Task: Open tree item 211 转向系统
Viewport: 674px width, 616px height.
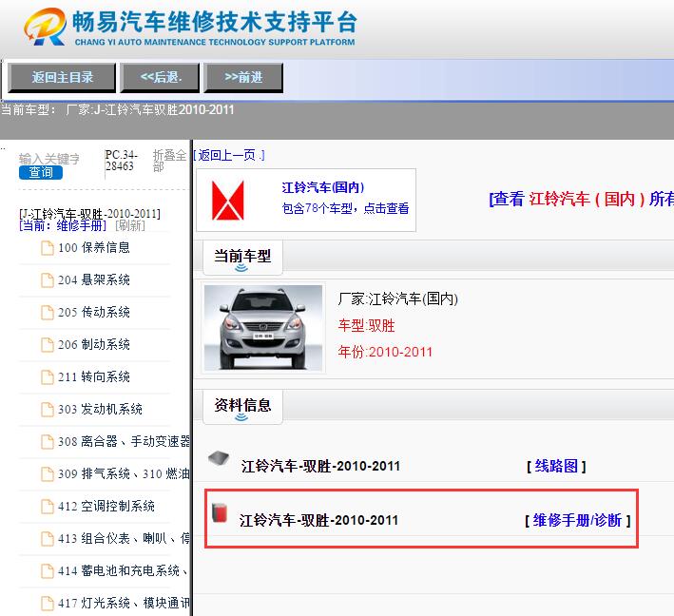Action: point(94,377)
